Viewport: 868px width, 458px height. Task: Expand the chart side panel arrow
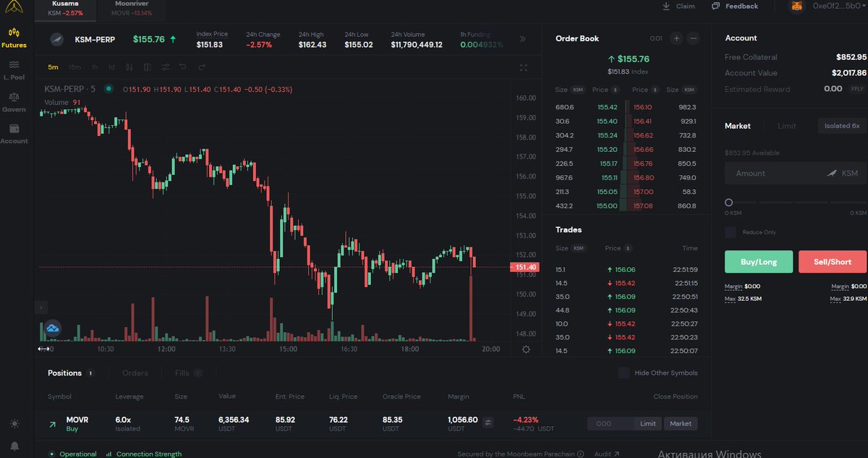tap(41, 308)
